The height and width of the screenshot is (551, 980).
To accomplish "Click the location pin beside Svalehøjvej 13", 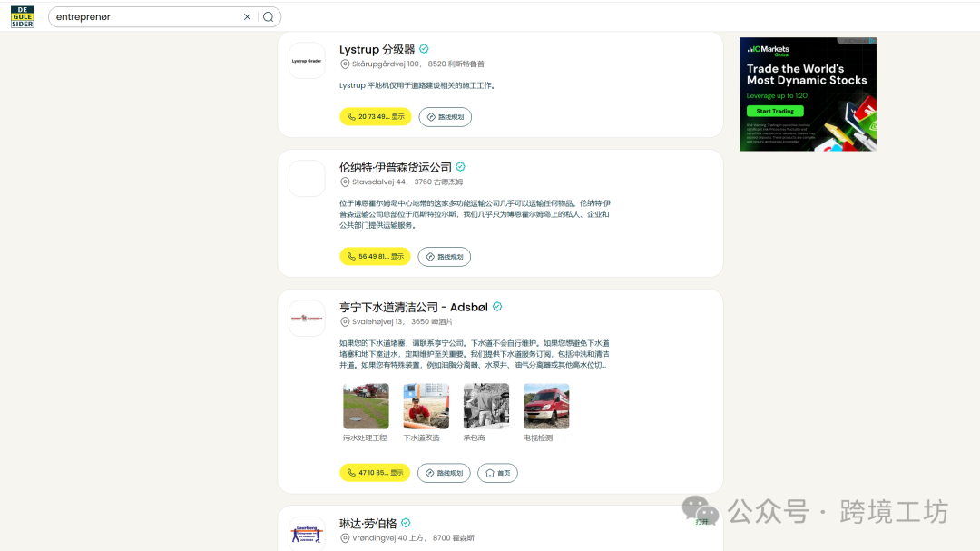I will [x=346, y=321].
